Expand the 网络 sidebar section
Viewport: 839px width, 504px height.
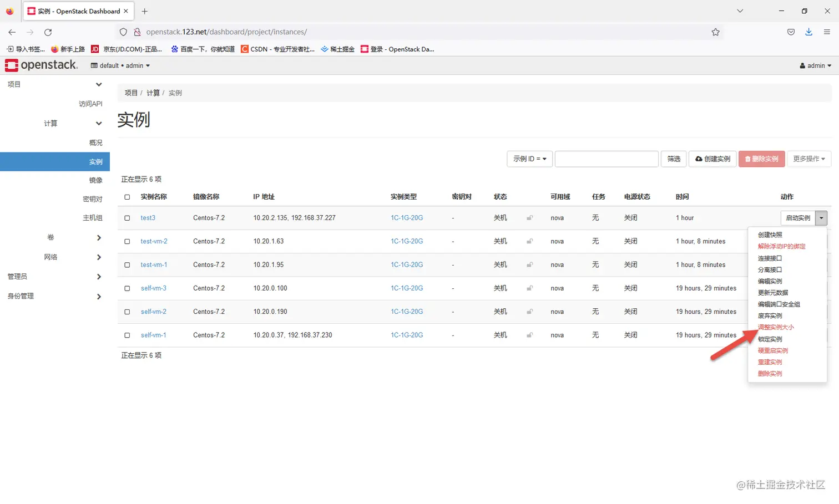73,257
